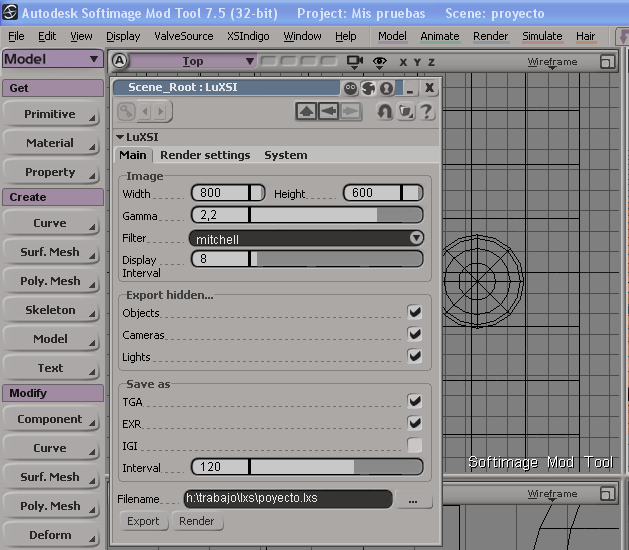629x550 pixels.
Task: Click the presets cube icon
Action: click(406, 112)
